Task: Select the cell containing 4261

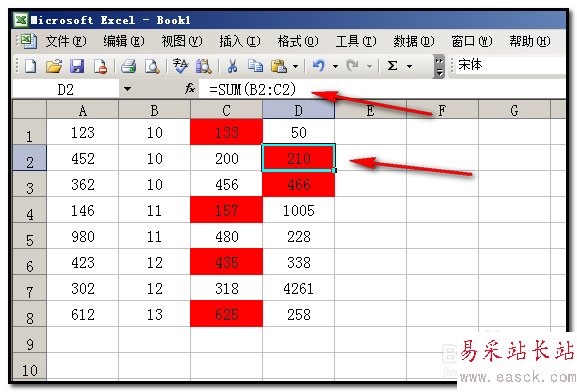Action: tap(298, 288)
